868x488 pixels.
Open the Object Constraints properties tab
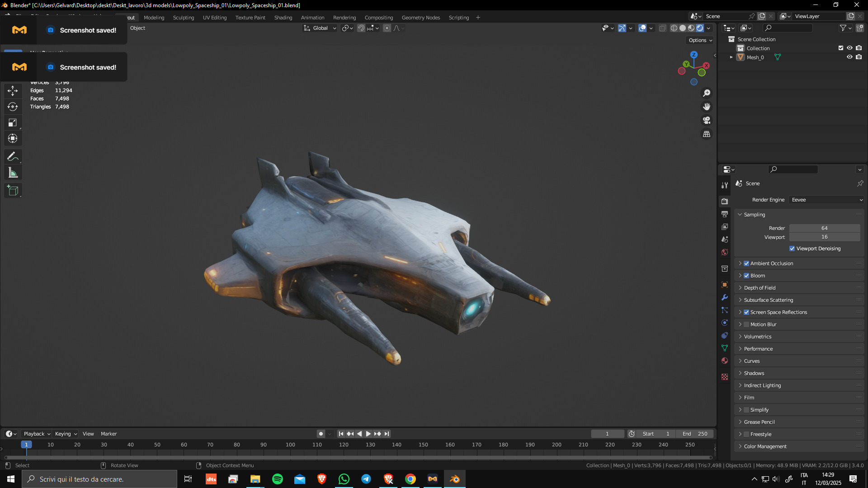click(x=725, y=335)
